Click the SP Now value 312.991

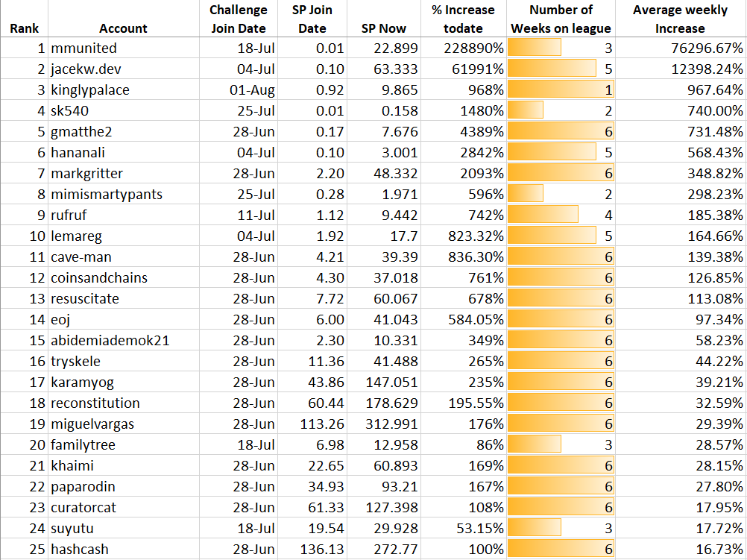pos(384,424)
